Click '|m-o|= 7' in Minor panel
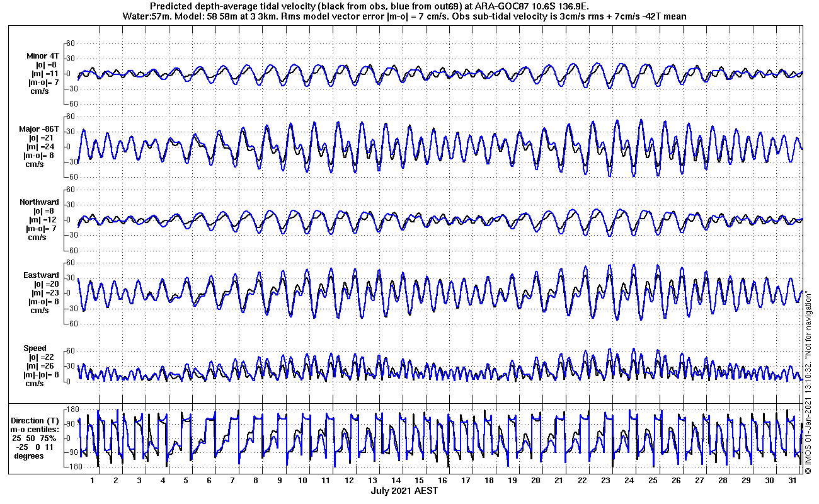The image size is (819, 504). click(43, 82)
